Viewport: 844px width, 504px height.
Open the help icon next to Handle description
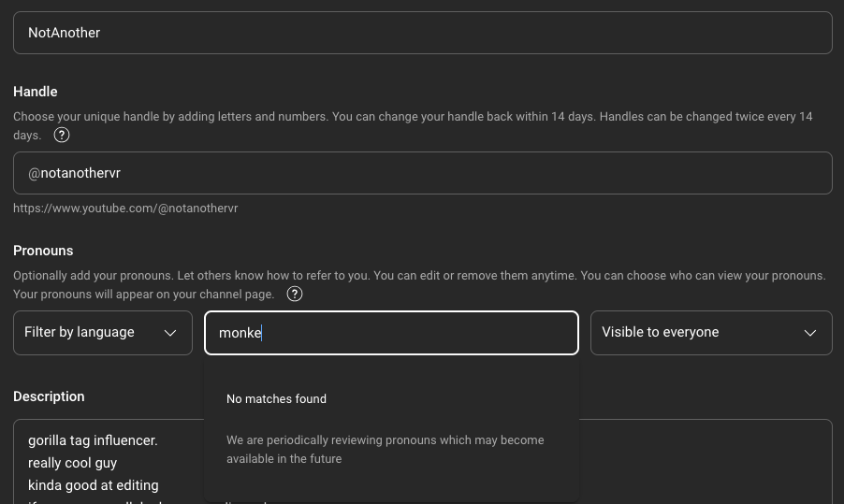click(x=62, y=135)
